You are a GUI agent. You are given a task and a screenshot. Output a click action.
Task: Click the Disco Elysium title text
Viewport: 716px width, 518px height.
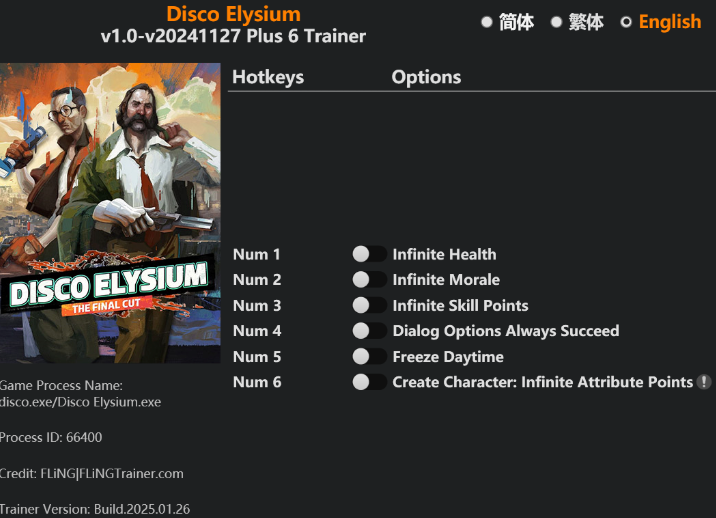pyautogui.click(x=233, y=14)
